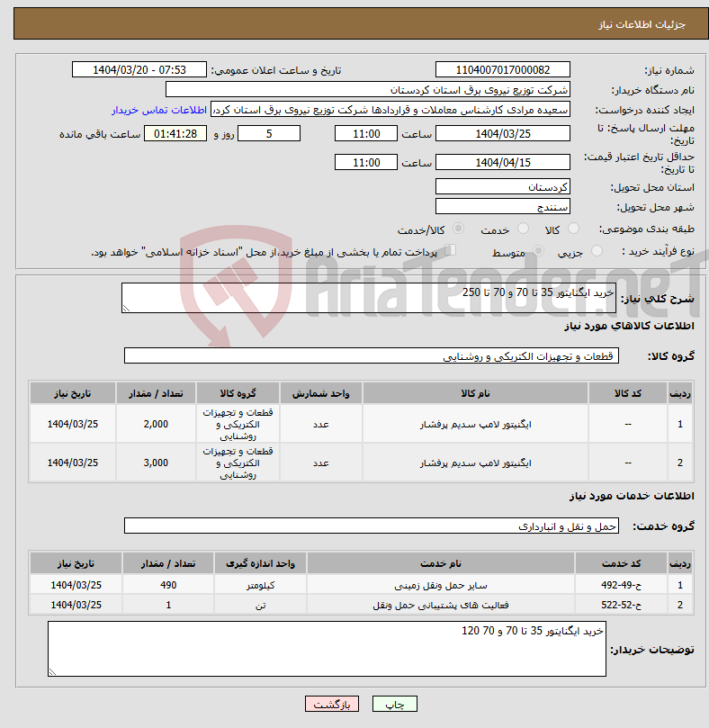The height and width of the screenshot is (728, 709).
Task: Click نام خدمت column header
Action: 441,563
